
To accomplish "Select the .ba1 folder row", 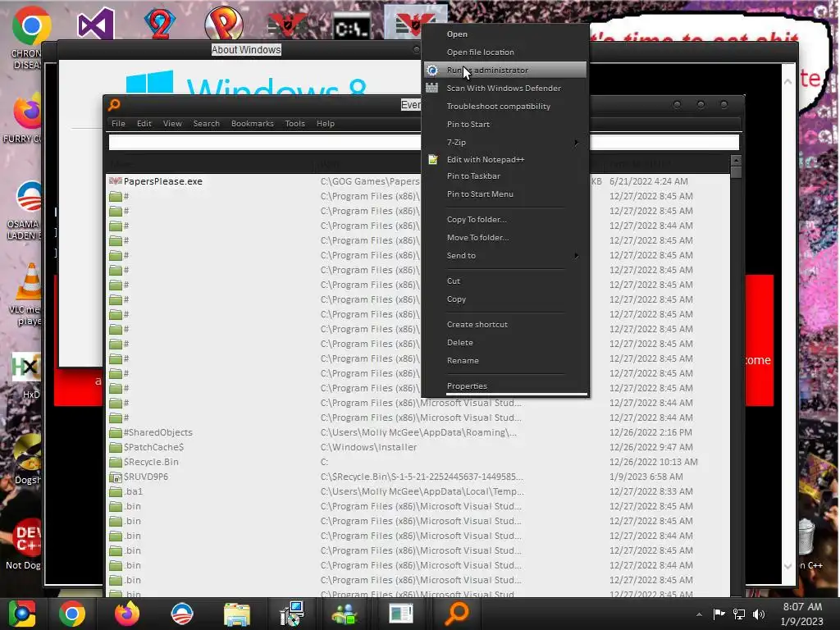I will click(x=418, y=491).
